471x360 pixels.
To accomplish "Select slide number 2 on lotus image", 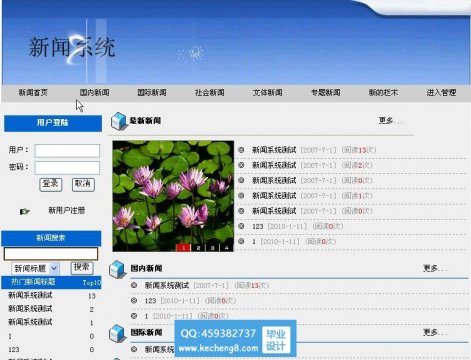I will [198, 248].
